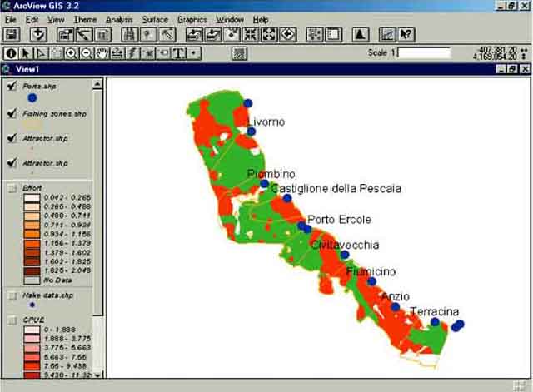This screenshot has width=533, height=392.
Task: Select the Zoom Out tool
Action: click(x=87, y=53)
